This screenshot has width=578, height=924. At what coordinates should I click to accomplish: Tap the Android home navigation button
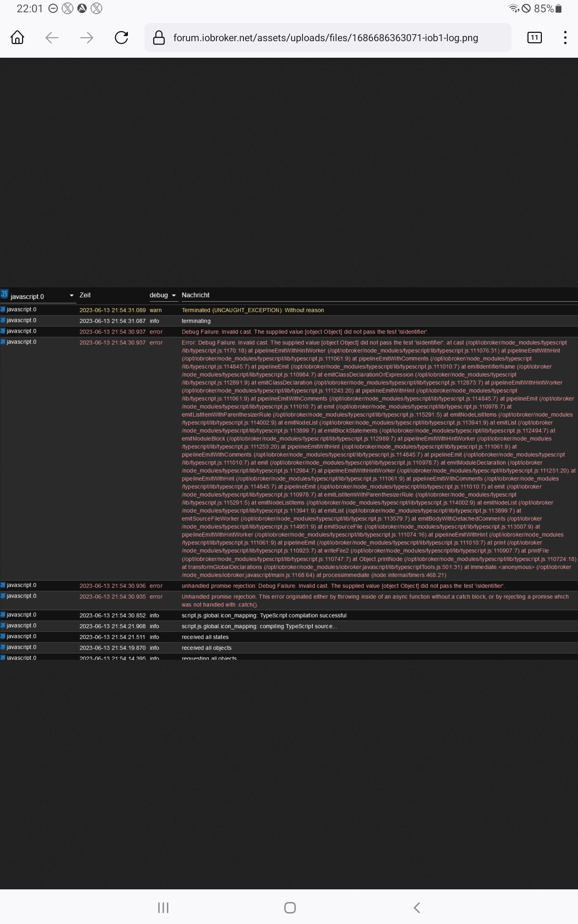coord(290,908)
